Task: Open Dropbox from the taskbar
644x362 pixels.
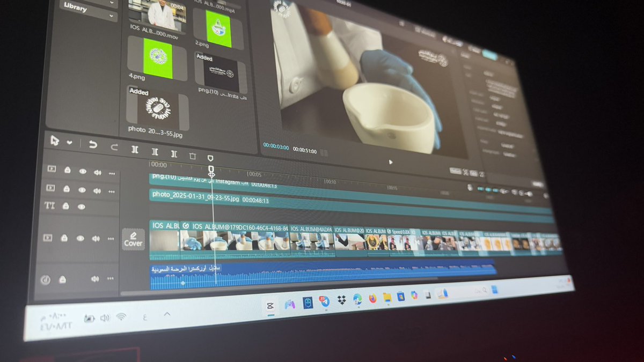Action: 341,300
